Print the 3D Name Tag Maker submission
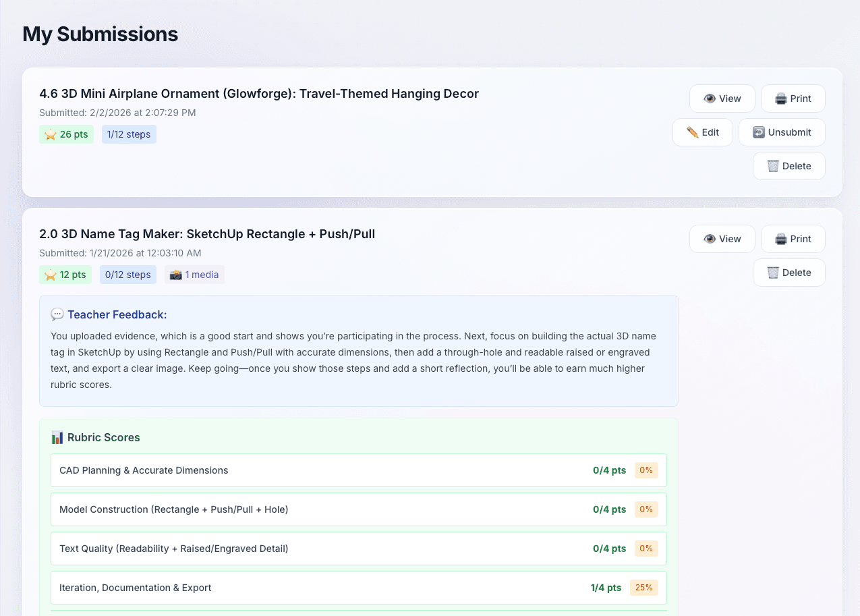The image size is (860, 616). click(x=793, y=238)
